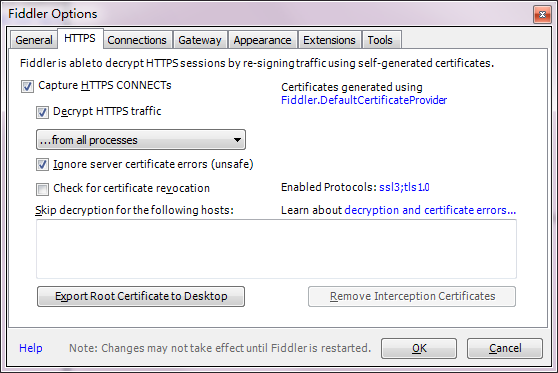Enable Check for certificate revocation checkbox
The image size is (558, 373).
[x=42, y=189]
